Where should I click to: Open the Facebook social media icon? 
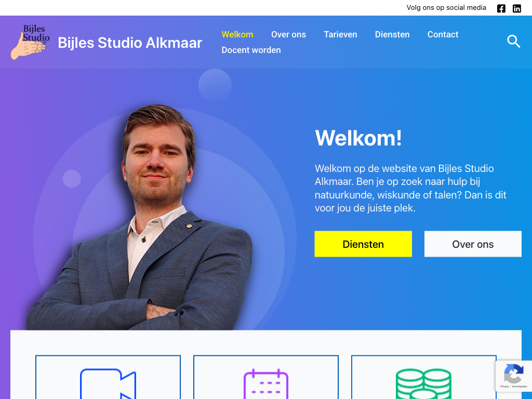501,8
